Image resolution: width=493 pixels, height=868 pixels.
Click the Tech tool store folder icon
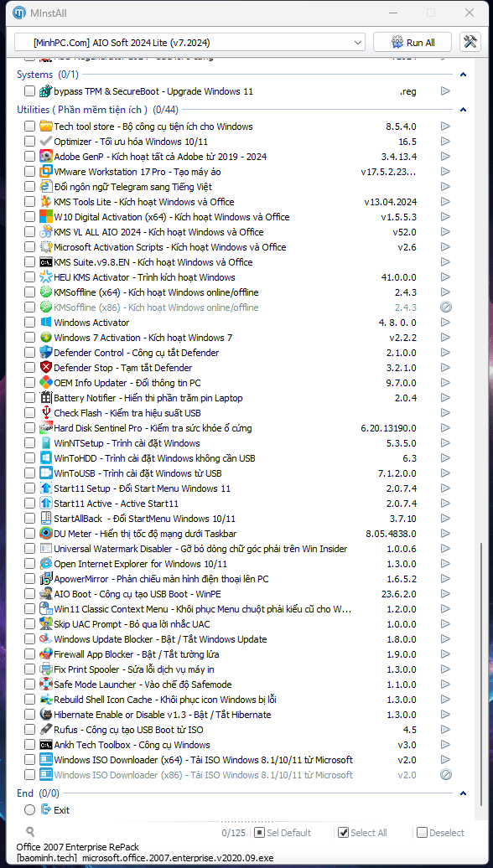tap(46, 127)
